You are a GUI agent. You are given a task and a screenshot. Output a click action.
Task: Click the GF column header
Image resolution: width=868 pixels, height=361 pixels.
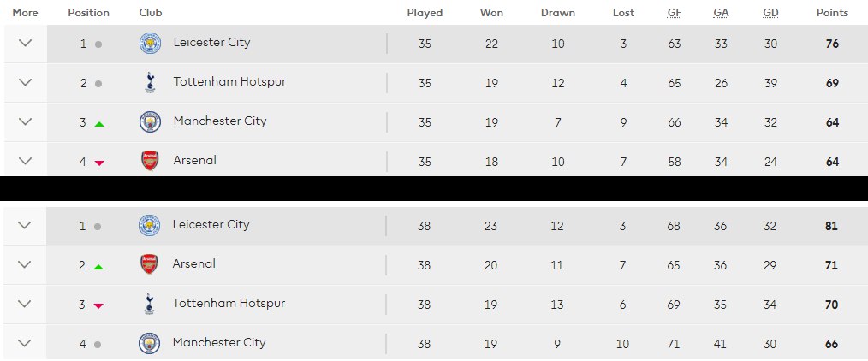(x=675, y=13)
